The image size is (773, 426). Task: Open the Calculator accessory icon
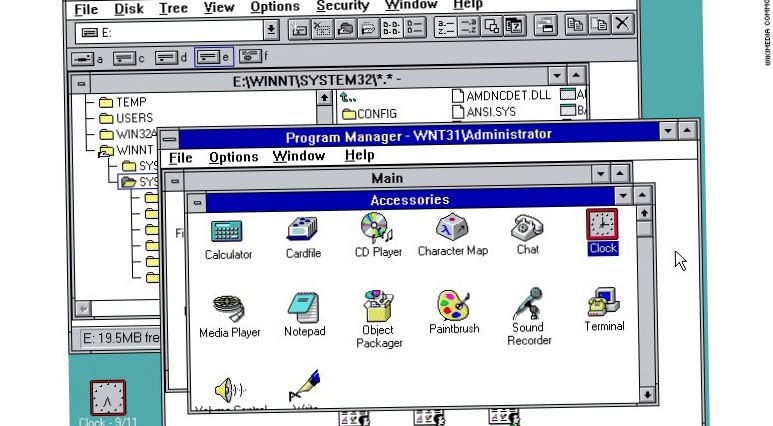click(x=226, y=231)
